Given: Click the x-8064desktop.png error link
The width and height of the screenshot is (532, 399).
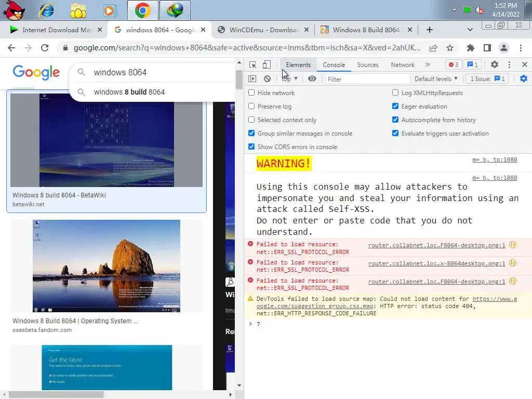Looking at the screenshot, I should 436,263.
